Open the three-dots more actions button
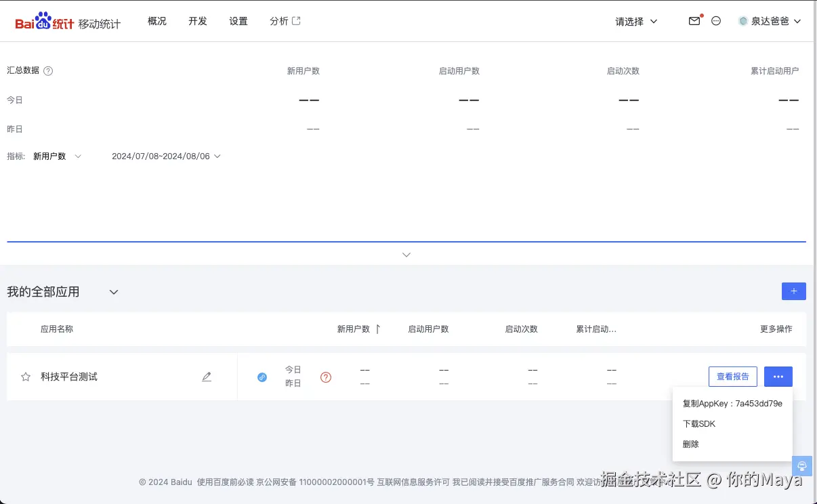817x504 pixels. tap(778, 377)
